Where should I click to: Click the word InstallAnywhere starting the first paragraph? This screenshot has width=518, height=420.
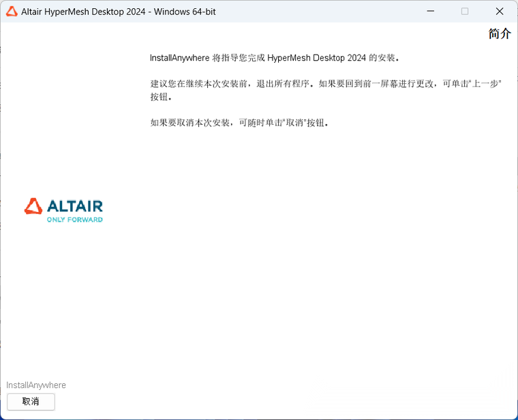point(179,58)
